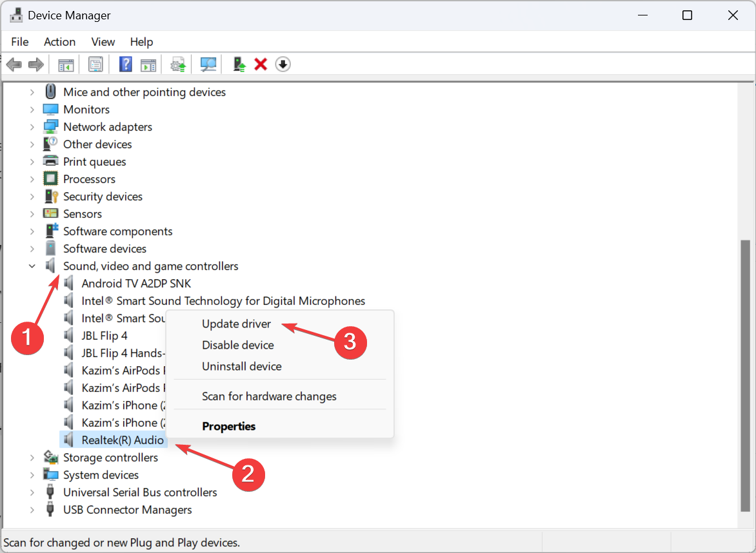
Task: Select the Sensors category label
Action: (83, 214)
